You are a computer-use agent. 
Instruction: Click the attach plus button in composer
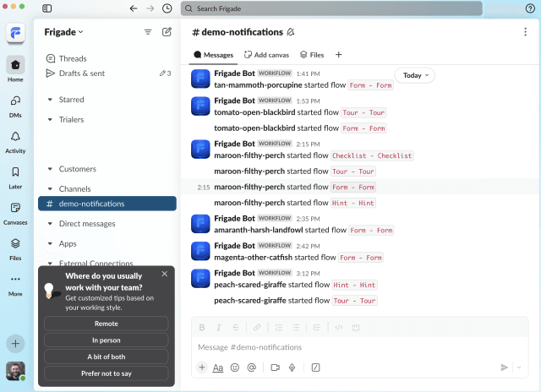pos(202,367)
